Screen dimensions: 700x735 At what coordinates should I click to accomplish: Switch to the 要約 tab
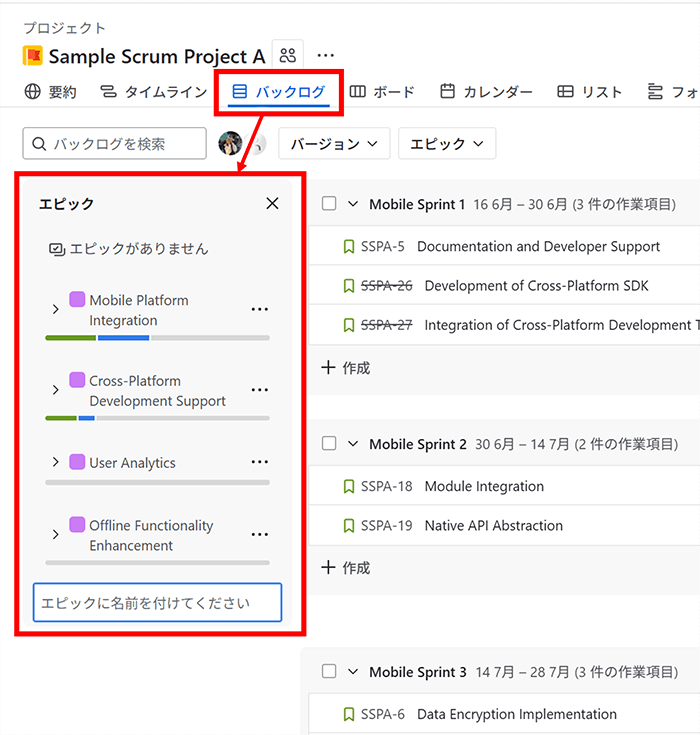click(50, 92)
